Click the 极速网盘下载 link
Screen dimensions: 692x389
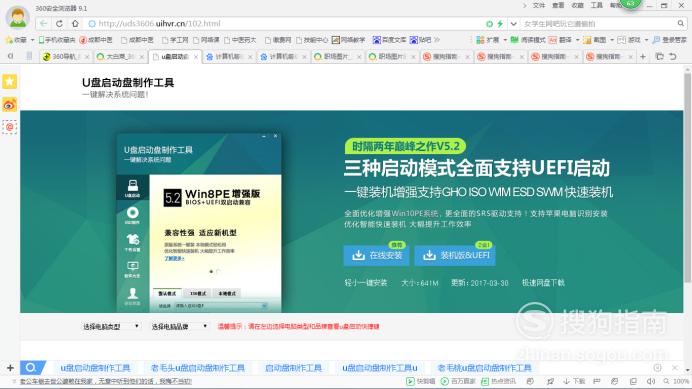(x=543, y=283)
